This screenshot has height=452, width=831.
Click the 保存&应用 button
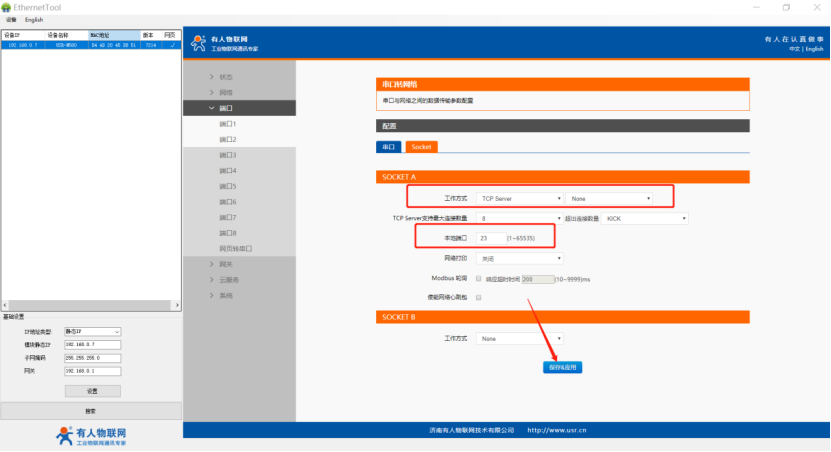(x=561, y=367)
